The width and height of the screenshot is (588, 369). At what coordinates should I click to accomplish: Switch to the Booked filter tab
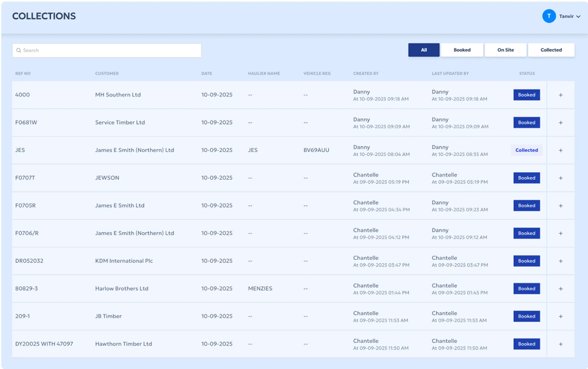pyautogui.click(x=462, y=50)
